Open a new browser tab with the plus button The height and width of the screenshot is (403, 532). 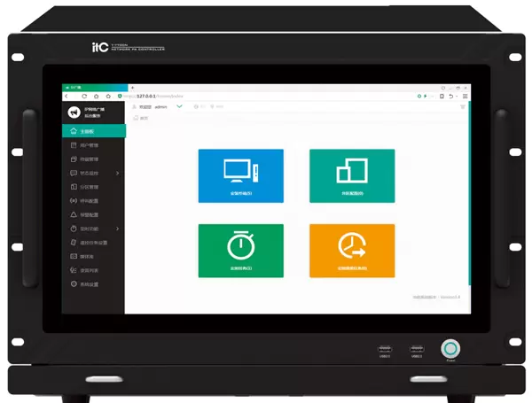click(132, 88)
